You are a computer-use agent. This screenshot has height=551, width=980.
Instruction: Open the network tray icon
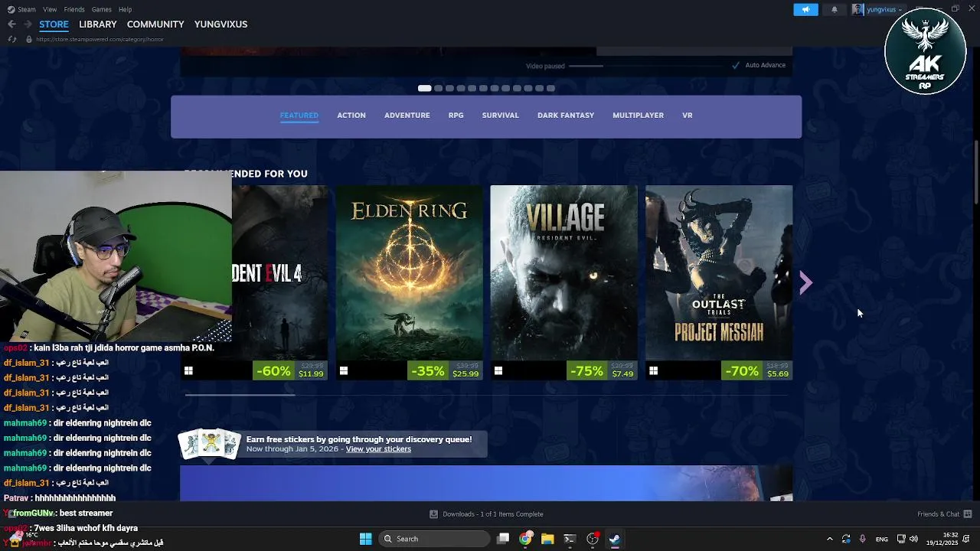[x=901, y=539]
